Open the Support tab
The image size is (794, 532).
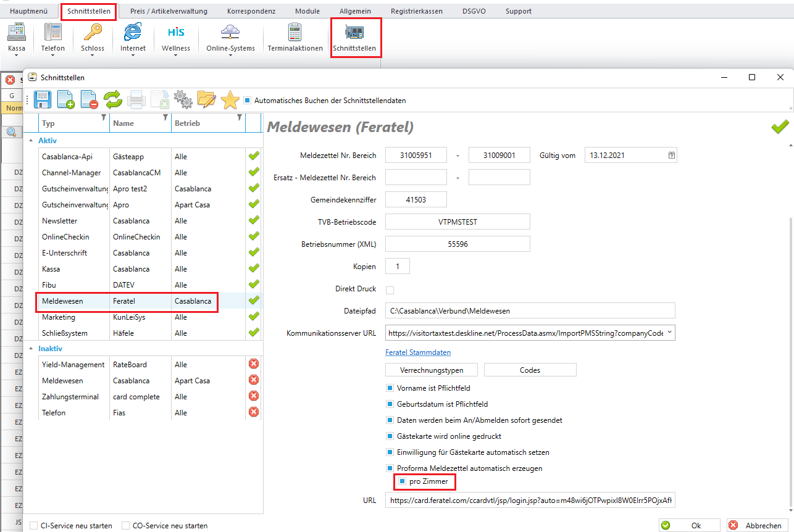[x=519, y=11]
